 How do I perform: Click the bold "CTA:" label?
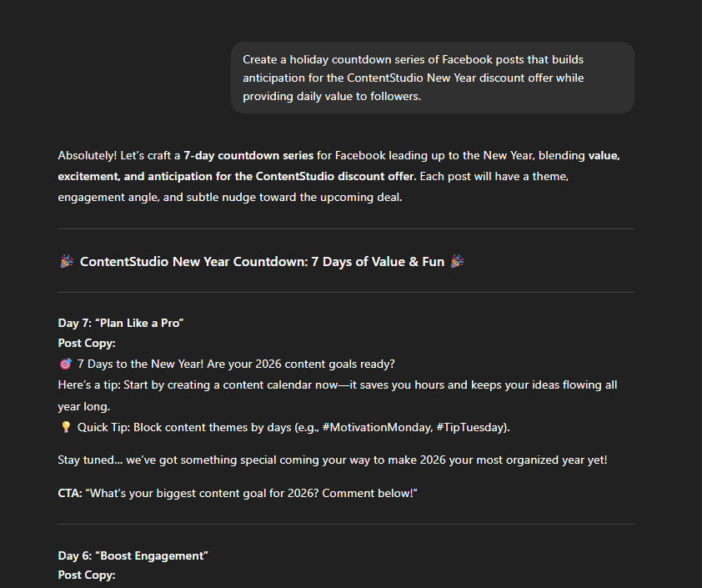[x=70, y=494]
